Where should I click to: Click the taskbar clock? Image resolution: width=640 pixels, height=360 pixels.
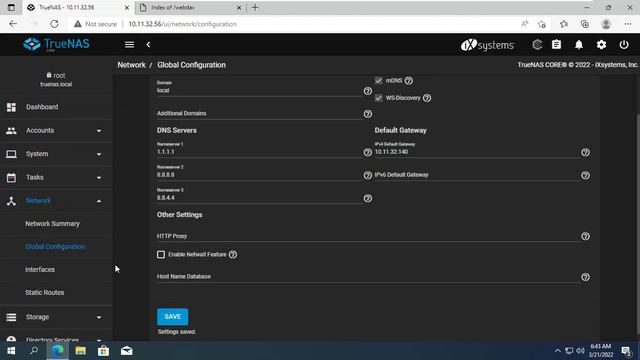(x=601, y=351)
